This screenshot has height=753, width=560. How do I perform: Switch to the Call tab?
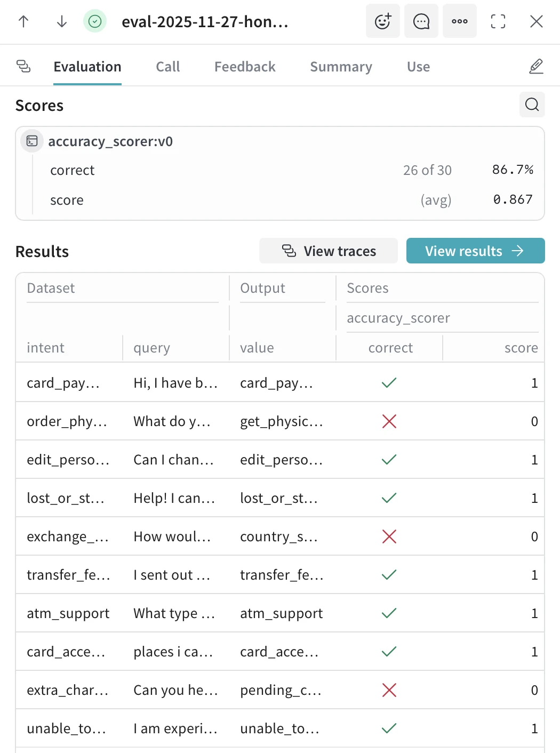click(x=167, y=67)
